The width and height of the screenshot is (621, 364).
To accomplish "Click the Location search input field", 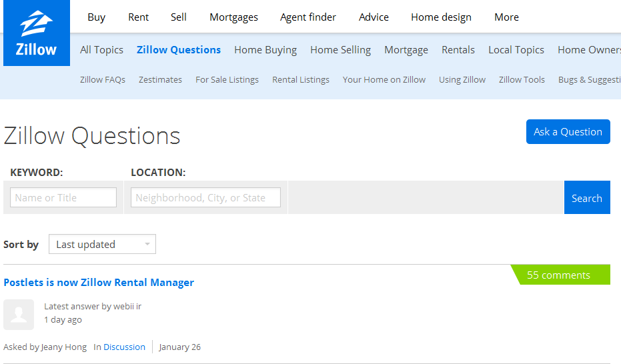I will tap(205, 198).
